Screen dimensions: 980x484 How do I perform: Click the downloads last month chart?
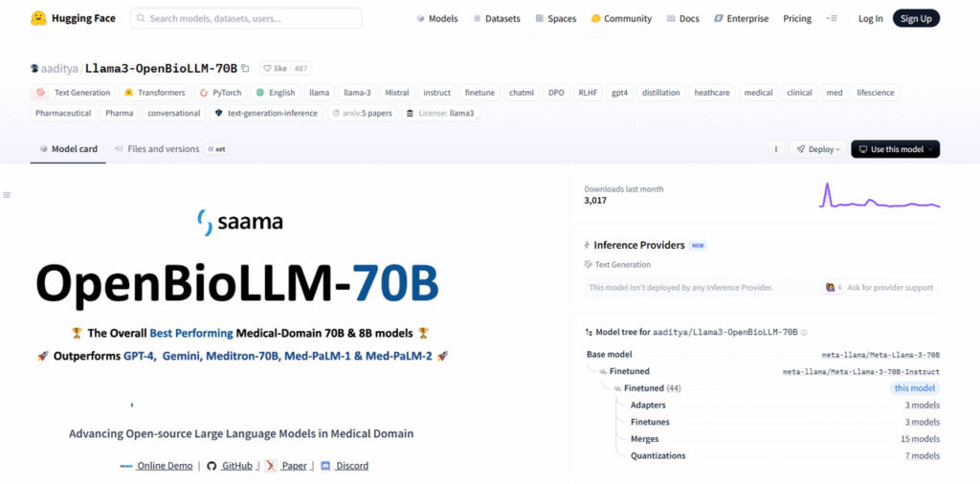pos(879,196)
